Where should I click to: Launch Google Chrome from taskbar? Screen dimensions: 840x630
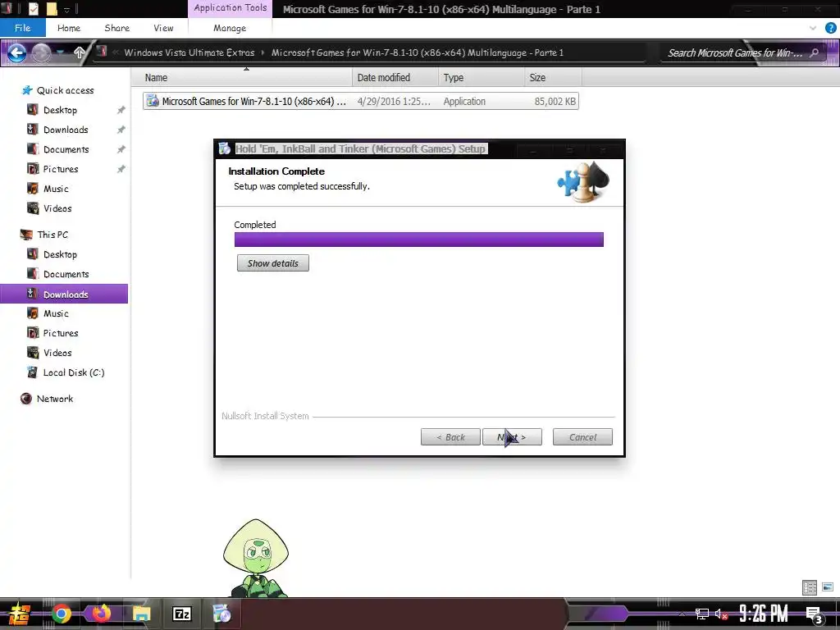62,614
